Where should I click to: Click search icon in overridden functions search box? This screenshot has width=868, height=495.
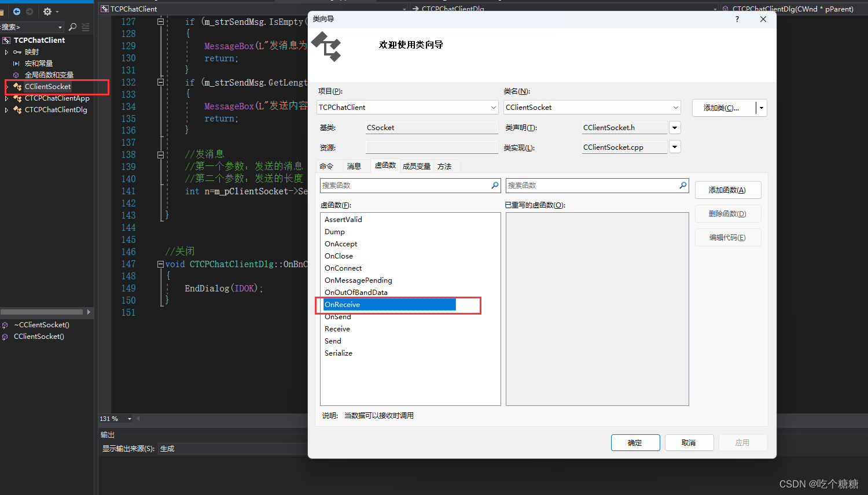click(x=683, y=186)
